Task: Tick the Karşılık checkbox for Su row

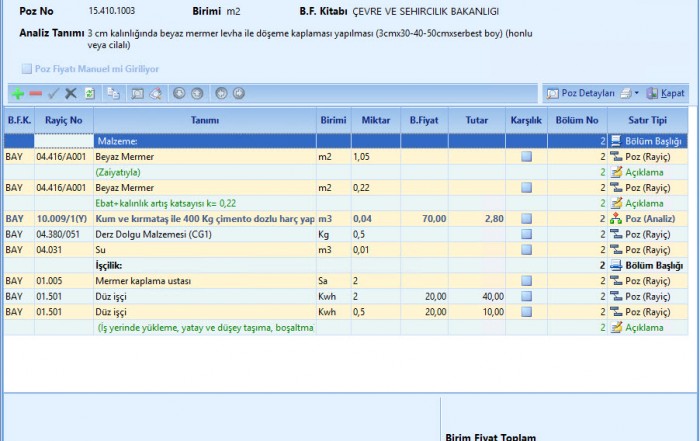Action: click(526, 249)
